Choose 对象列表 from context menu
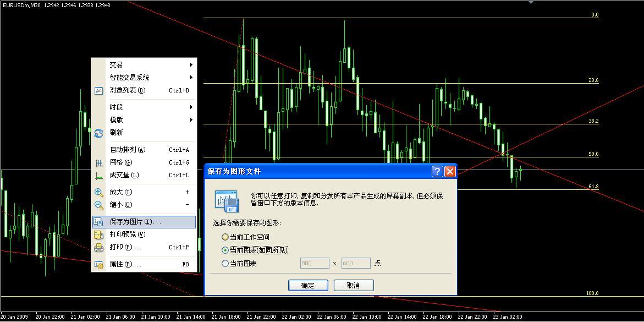 pos(144,90)
